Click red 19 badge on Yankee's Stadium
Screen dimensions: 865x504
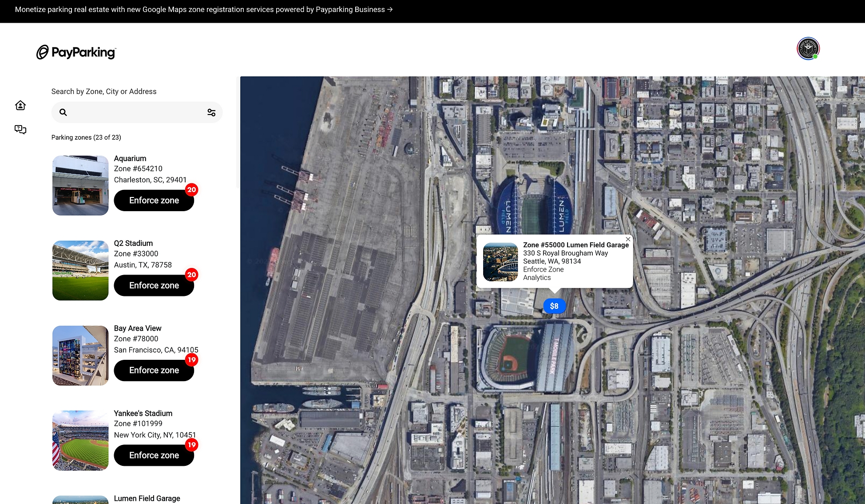pyautogui.click(x=191, y=445)
